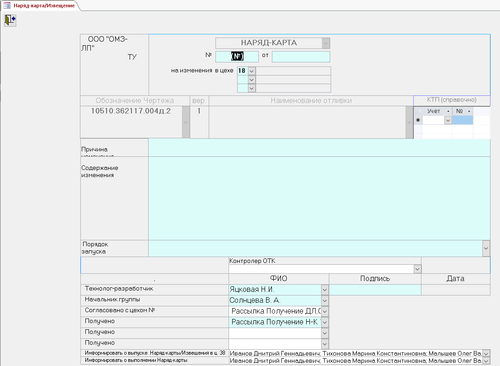Click the ФИО column header

(279, 279)
